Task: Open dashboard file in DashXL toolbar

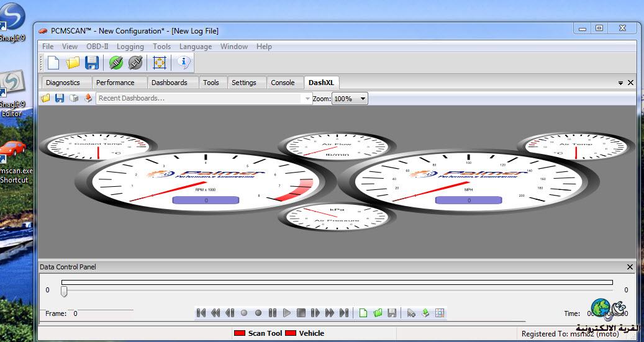Action: pyautogui.click(x=45, y=99)
